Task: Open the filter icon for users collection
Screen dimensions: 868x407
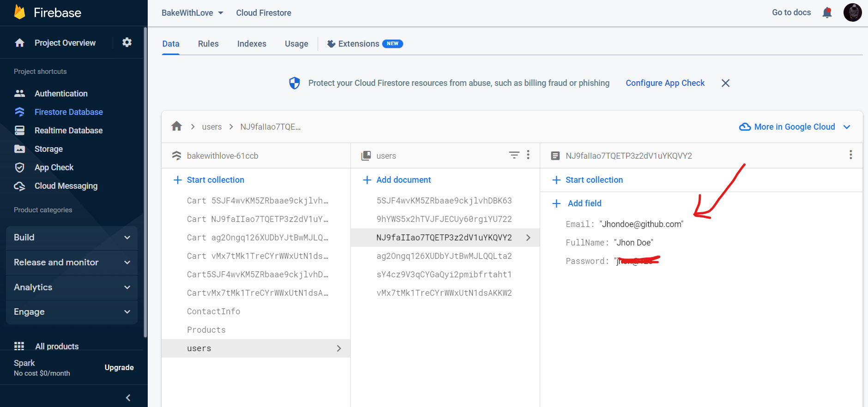Action: point(514,155)
